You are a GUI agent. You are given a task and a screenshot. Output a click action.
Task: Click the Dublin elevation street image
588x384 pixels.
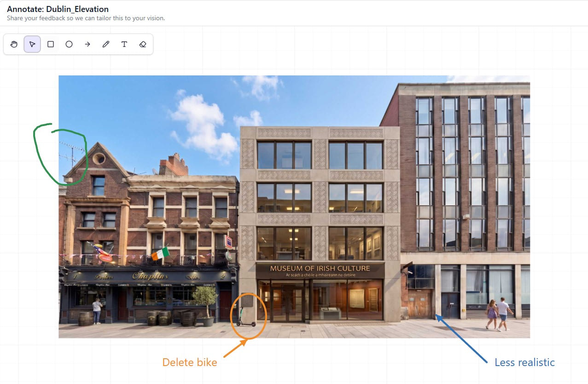(294, 206)
